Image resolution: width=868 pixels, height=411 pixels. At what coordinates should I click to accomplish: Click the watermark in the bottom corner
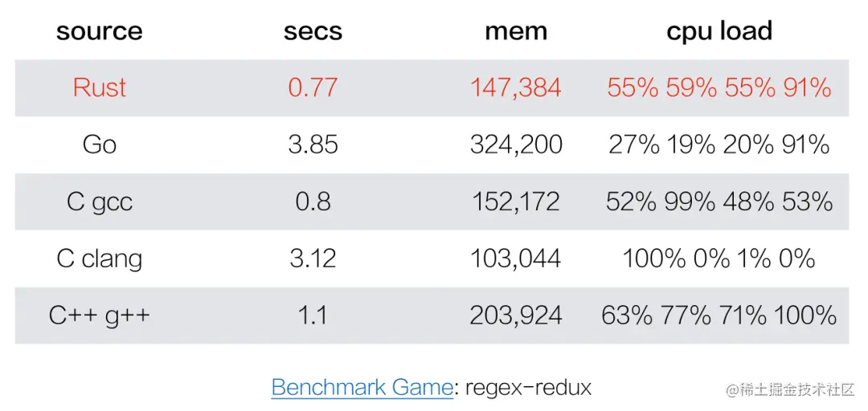pyautogui.click(x=792, y=389)
